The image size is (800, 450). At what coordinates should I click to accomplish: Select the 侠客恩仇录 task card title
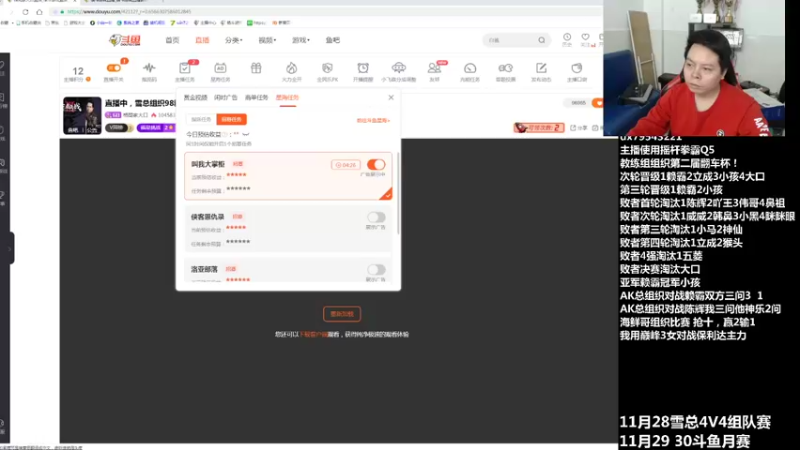[x=208, y=217]
